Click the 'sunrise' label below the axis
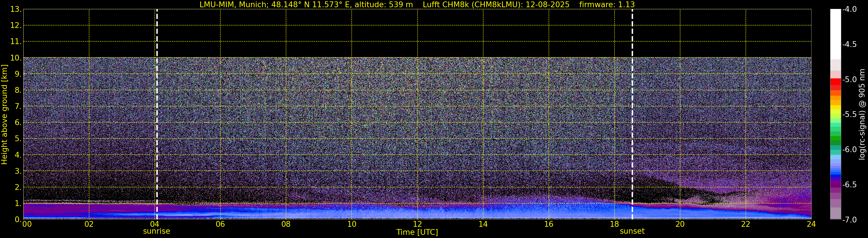Screen dimensions: 868x238 tap(157, 231)
